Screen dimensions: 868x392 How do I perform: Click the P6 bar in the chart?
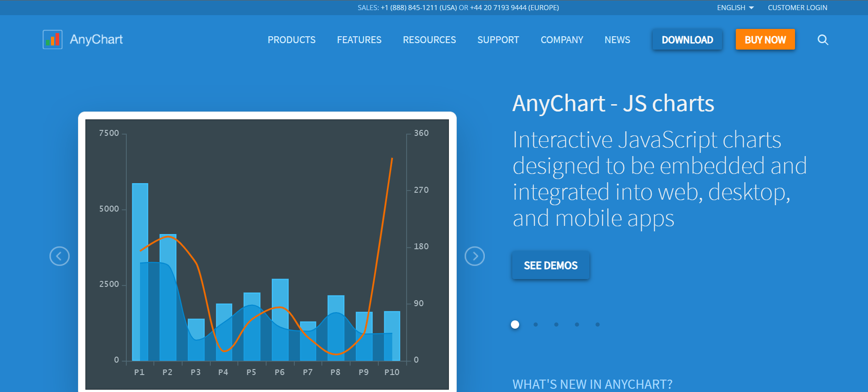[x=280, y=319]
